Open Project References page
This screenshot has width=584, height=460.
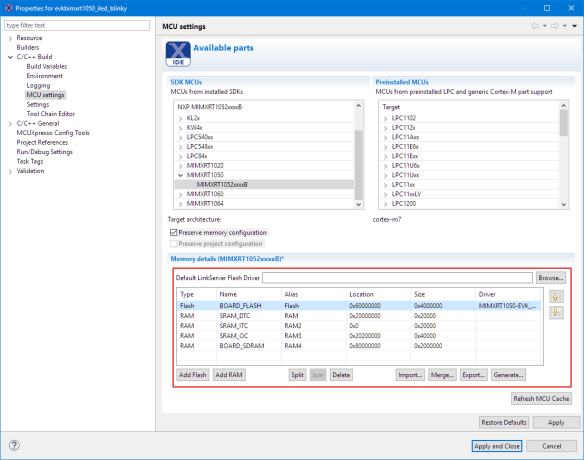(42, 142)
